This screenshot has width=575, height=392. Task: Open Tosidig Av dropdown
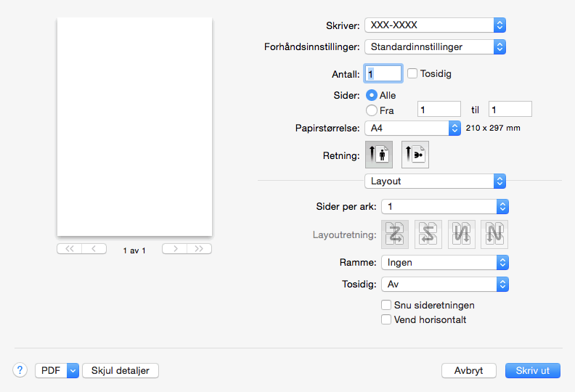[x=445, y=284]
